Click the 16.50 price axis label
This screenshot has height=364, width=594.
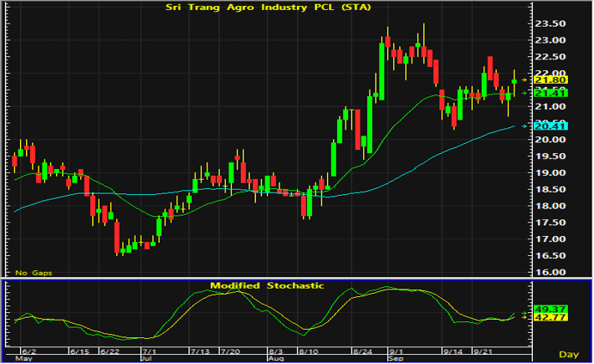(x=550, y=256)
